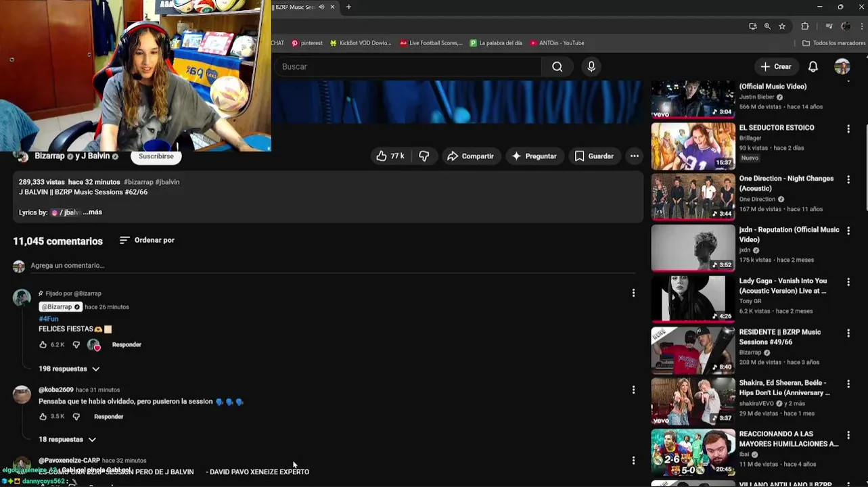
Task: Open the Ordenar por sort menu
Action: (147, 240)
